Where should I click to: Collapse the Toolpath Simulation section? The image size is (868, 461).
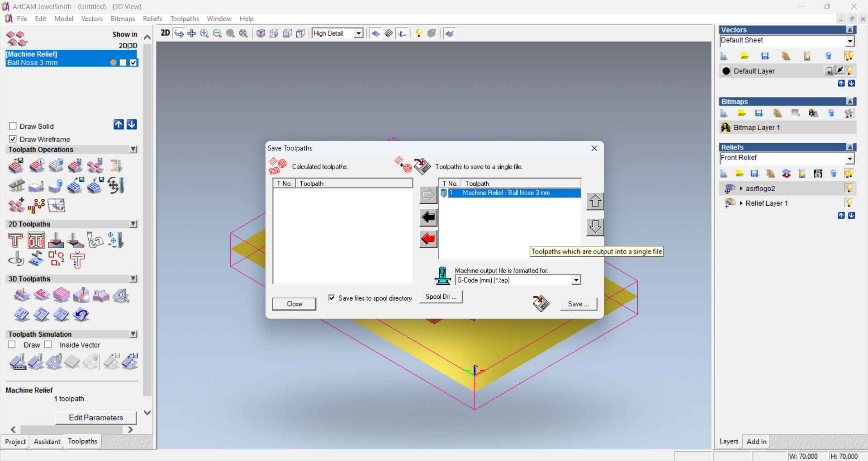pos(133,334)
